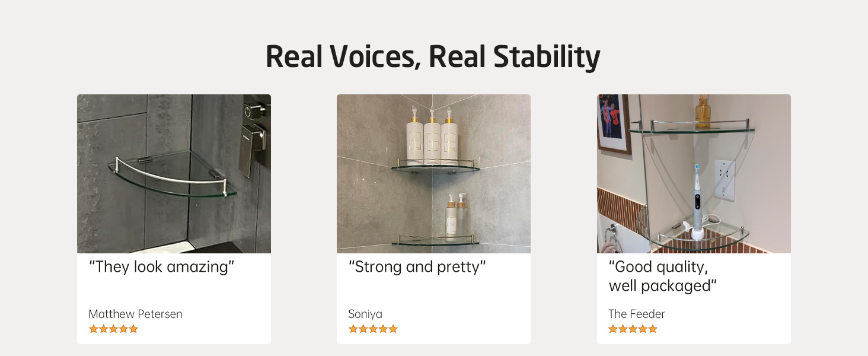Viewport: 868px width, 356px height.
Task: Click the white wall outlet above the toothbrush
Action: pyautogui.click(x=724, y=177)
